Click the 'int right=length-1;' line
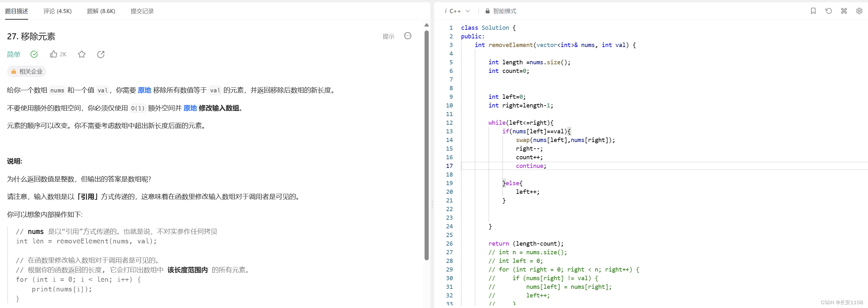Viewport: 868px width, 308px height. [521, 106]
